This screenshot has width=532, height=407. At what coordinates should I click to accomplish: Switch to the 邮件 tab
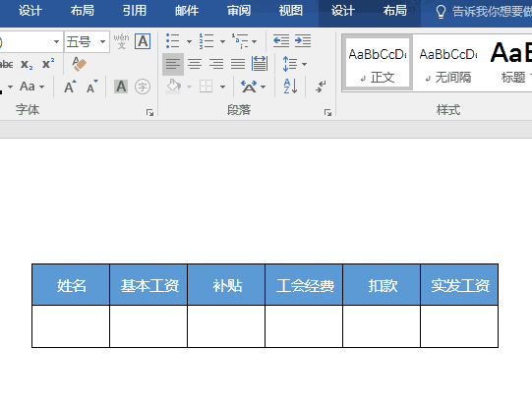[x=187, y=11]
